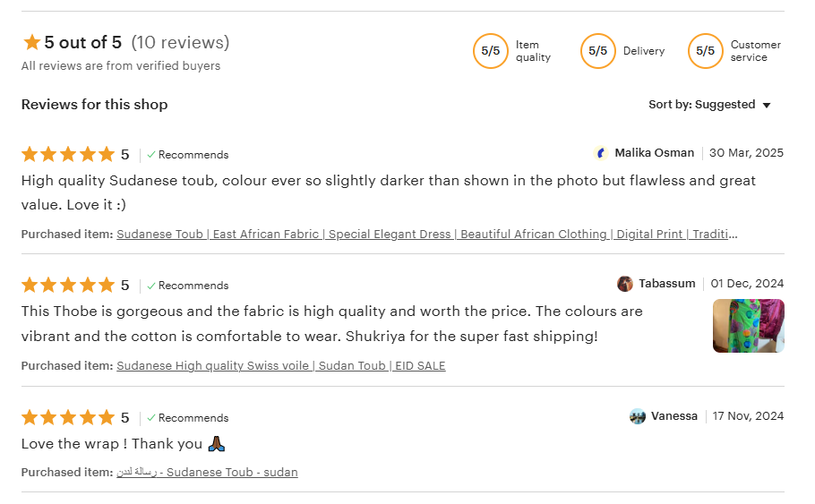Image resolution: width=815 pixels, height=504 pixels.
Task: Click the Item quality 5/5 circle badge
Action: pyautogui.click(x=490, y=51)
